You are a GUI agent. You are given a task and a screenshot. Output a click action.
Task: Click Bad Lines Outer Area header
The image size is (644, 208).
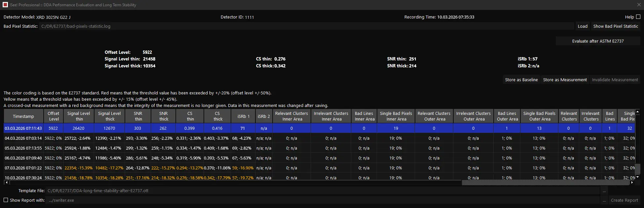point(507,116)
